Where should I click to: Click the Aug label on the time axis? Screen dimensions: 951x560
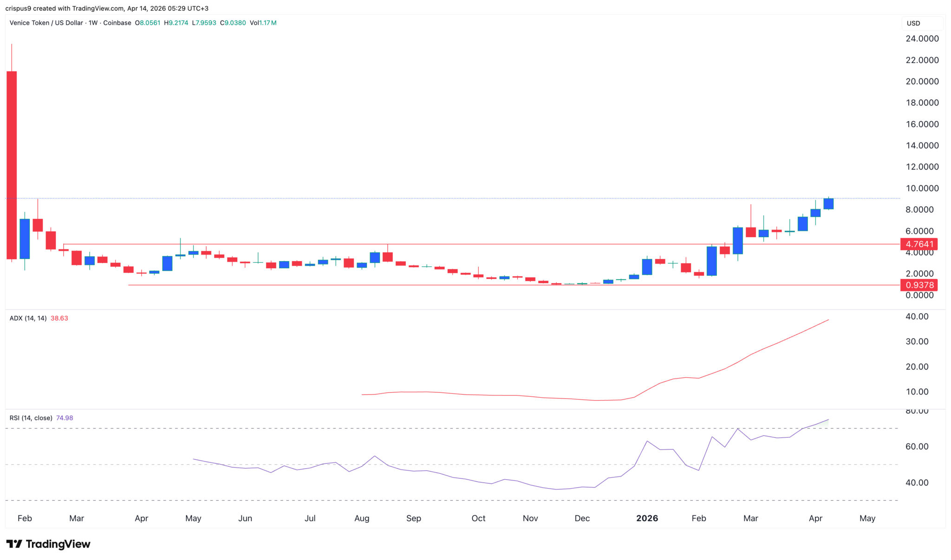pyautogui.click(x=362, y=518)
